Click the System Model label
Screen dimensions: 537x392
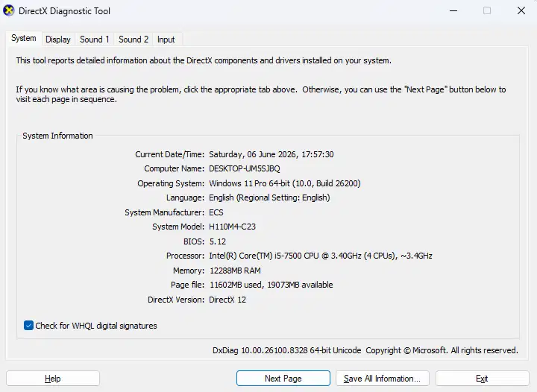pos(178,227)
